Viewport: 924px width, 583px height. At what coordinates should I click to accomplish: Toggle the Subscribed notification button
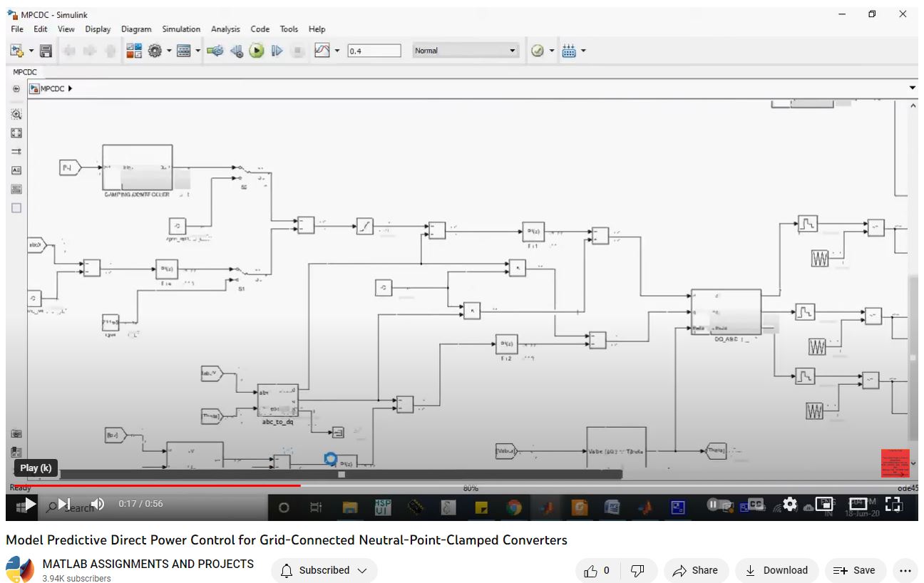click(x=324, y=570)
